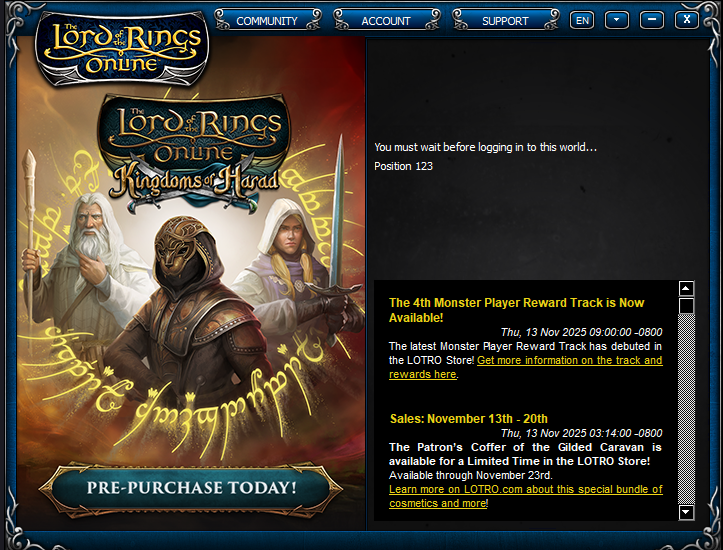Click the news scroll down arrow
The height and width of the screenshot is (550, 723).
[686, 512]
